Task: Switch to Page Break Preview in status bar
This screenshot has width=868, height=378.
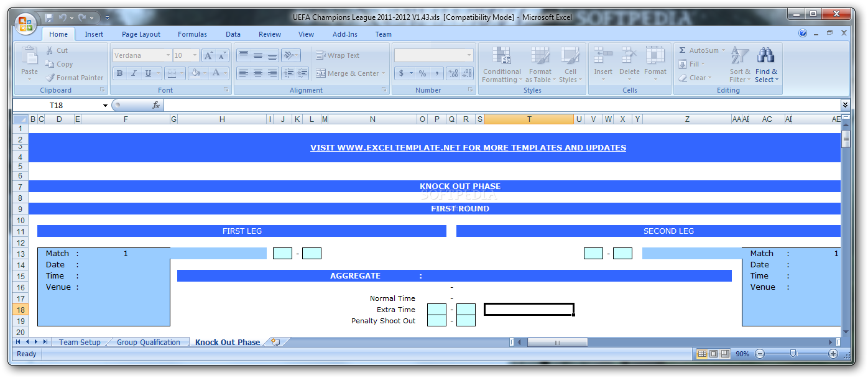Action: (725, 354)
